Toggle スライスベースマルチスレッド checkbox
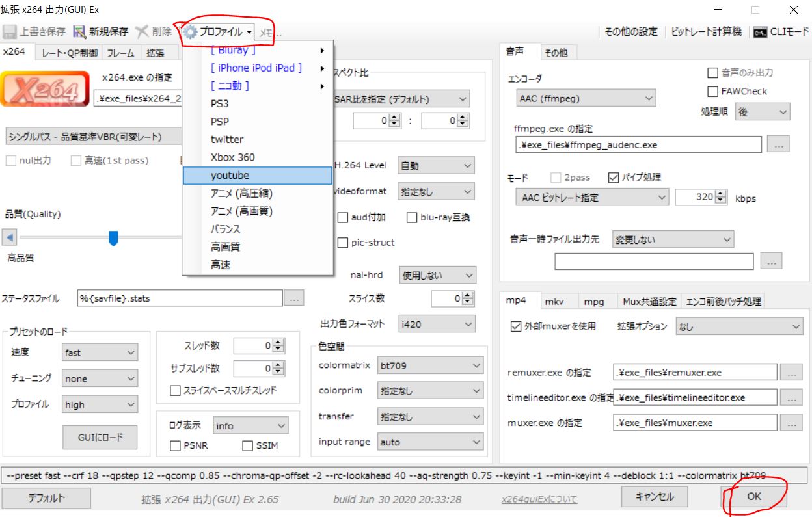The width and height of the screenshot is (812, 517). pyautogui.click(x=175, y=391)
